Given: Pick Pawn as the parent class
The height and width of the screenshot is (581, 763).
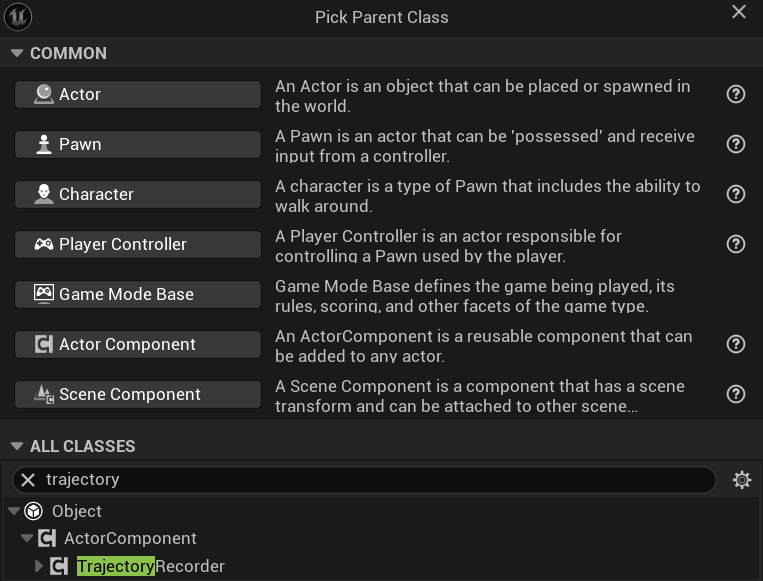Looking at the screenshot, I should click(138, 144).
